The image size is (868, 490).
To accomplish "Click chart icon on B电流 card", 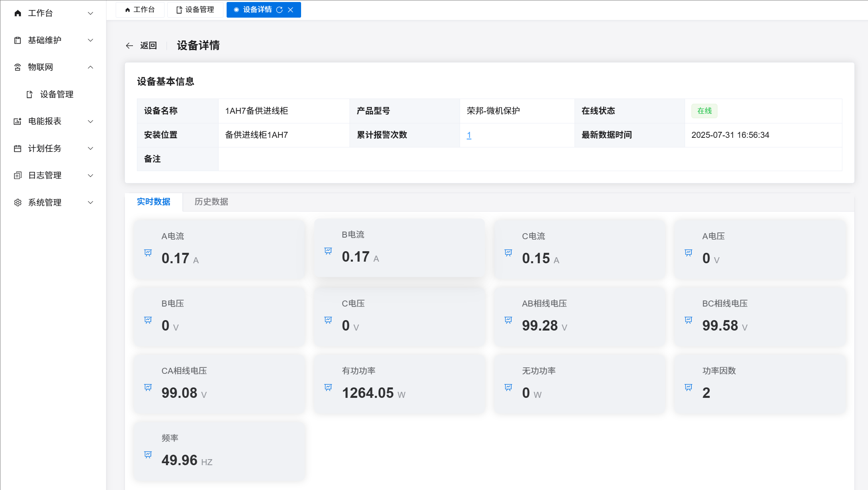I will pyautogui.click(x=328, y=251).
